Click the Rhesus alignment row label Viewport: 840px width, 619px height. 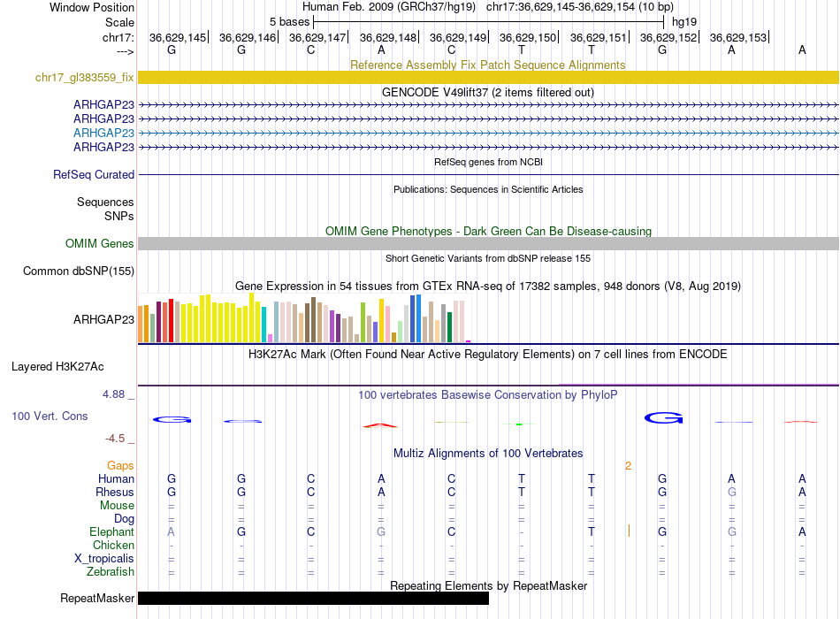pyautogui.click(x=115, y=492)
